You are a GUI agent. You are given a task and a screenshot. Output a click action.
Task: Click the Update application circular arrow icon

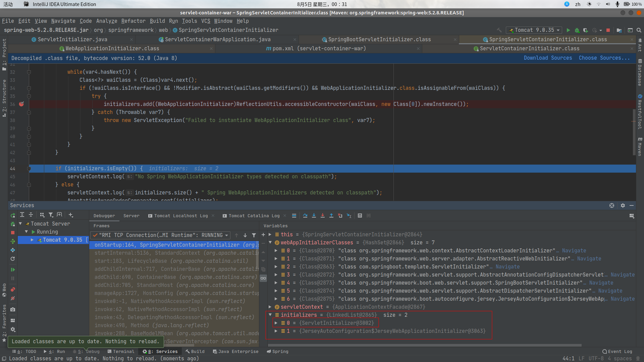[13, 259]
